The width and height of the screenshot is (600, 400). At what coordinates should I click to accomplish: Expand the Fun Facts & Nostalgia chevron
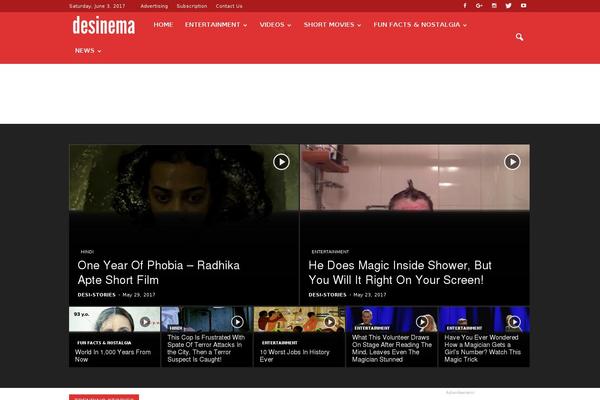[465, 25]
